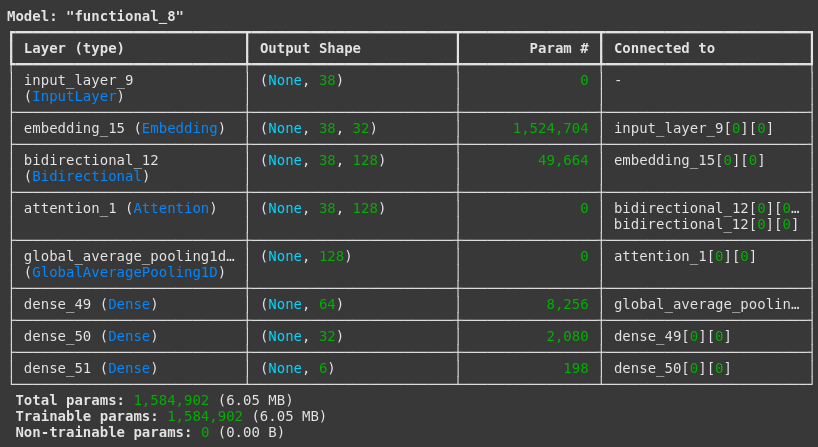Click the dense_51 layer name
This screenshot has width=818, height=447.
click(x=57, y=368)
